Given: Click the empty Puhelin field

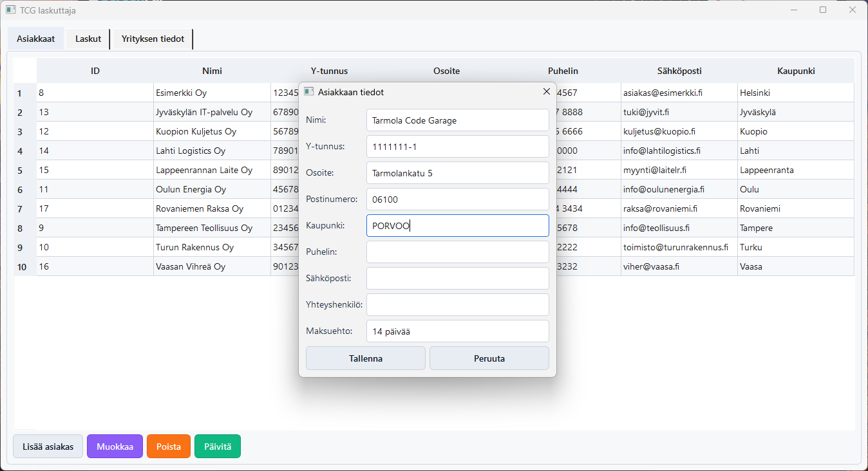Looking at the screenshot, I should pyautogui.click(x=457, y=252).
